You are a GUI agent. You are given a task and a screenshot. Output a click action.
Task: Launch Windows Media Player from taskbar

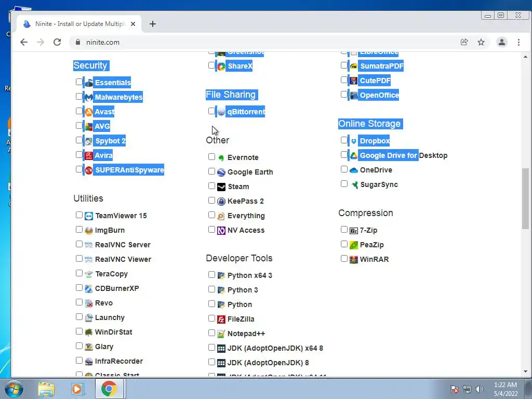coord(77,389)
